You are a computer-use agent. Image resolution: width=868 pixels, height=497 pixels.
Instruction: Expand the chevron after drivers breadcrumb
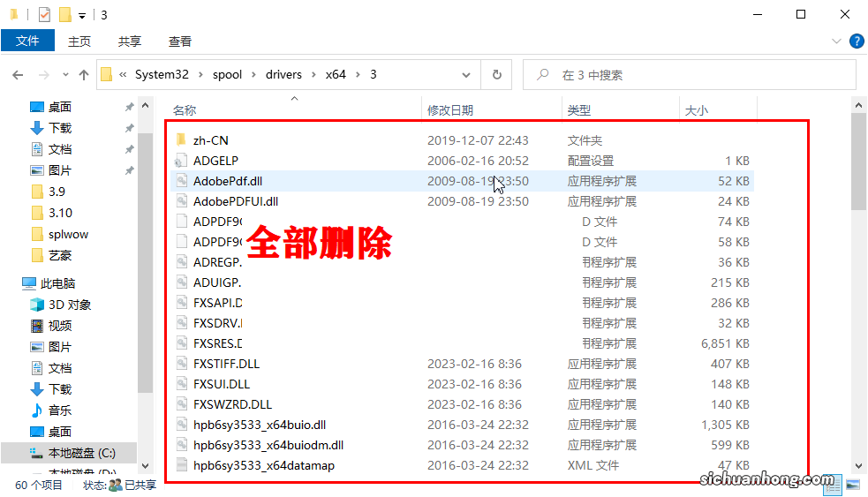pos(313,75)
